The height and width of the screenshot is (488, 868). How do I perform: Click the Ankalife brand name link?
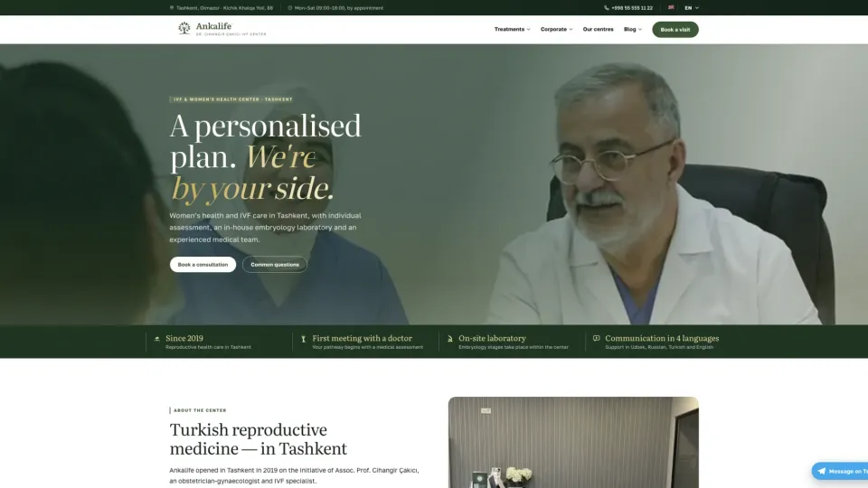(x=213, y=26)
